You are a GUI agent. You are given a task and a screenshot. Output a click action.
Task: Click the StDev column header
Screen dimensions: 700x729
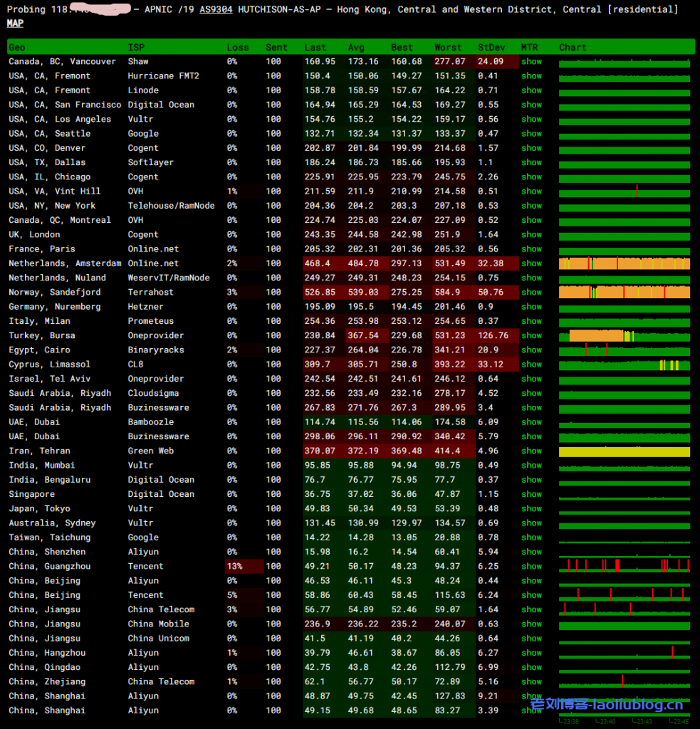click(491, 48)
